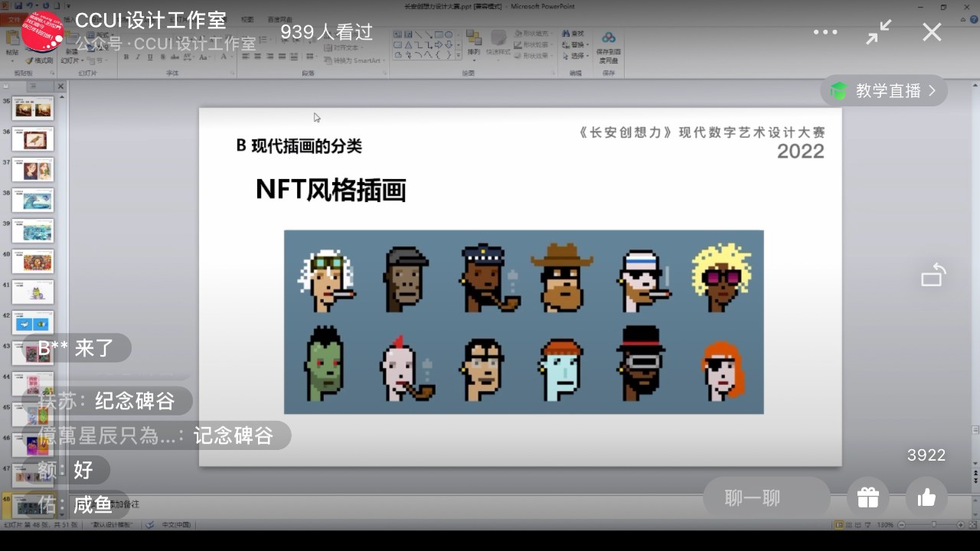Tap the 扶苏:纪念碑谷 chat comment
This screenshot has height=551, width=980.
pos(107,401)
